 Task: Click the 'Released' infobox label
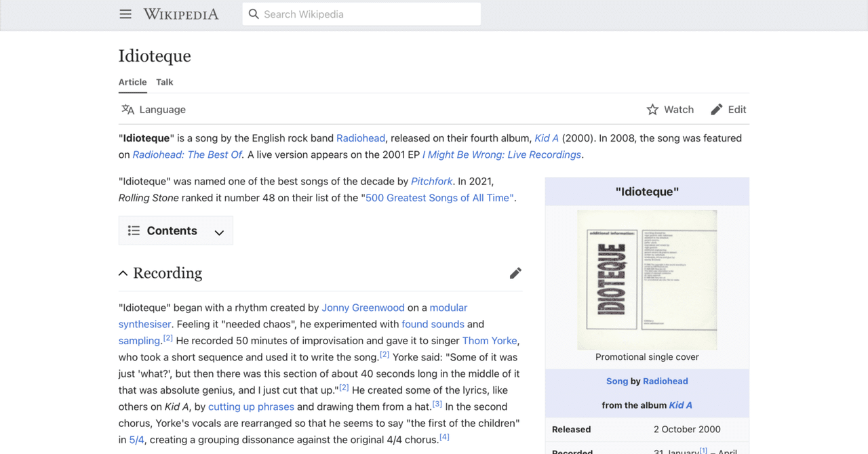pyautogui.click(x=571, y=430)
